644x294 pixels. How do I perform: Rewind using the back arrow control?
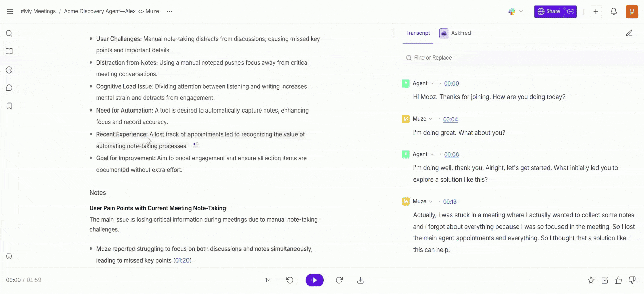tap(290, 280)
